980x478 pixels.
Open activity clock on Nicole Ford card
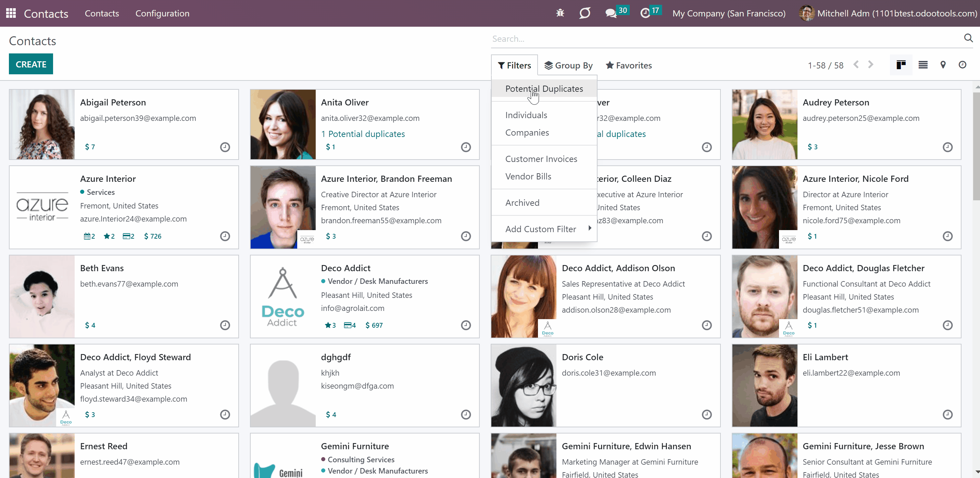click(948, 236)
